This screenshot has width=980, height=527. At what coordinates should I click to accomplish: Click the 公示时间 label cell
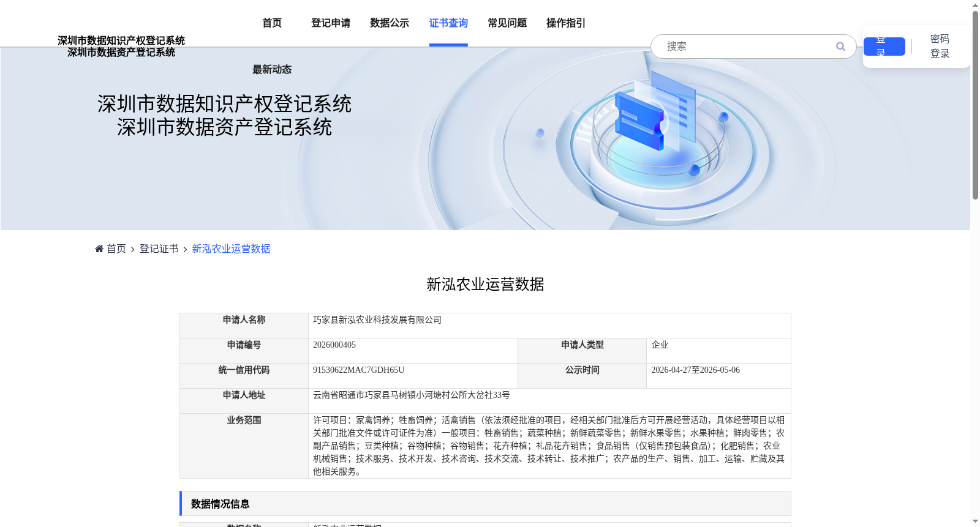coord(582,376)
